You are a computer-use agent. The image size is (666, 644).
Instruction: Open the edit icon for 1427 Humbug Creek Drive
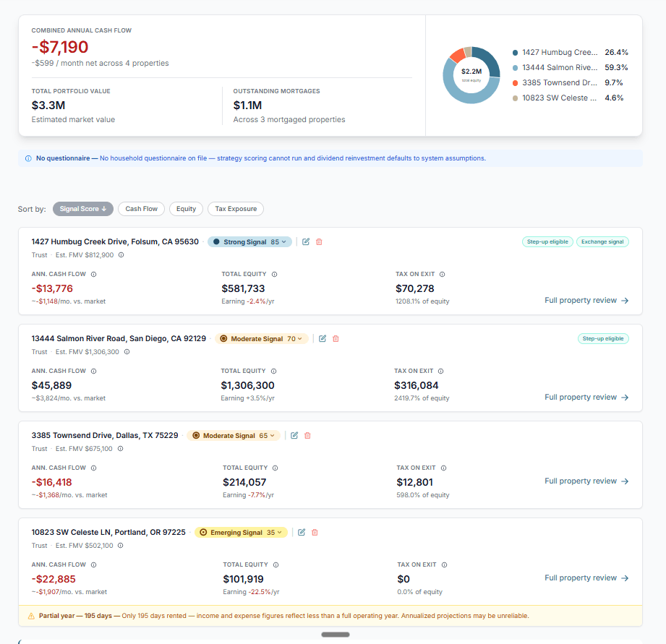tap(305, 241)
